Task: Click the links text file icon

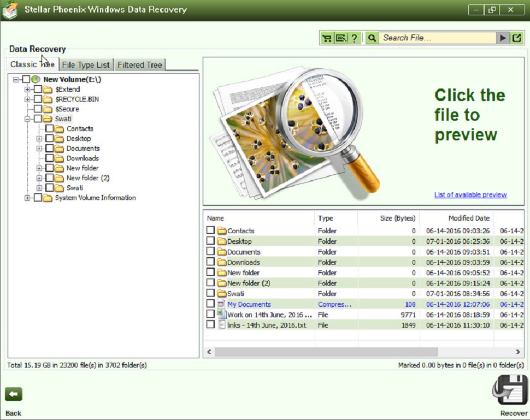Action: point(221,325)
